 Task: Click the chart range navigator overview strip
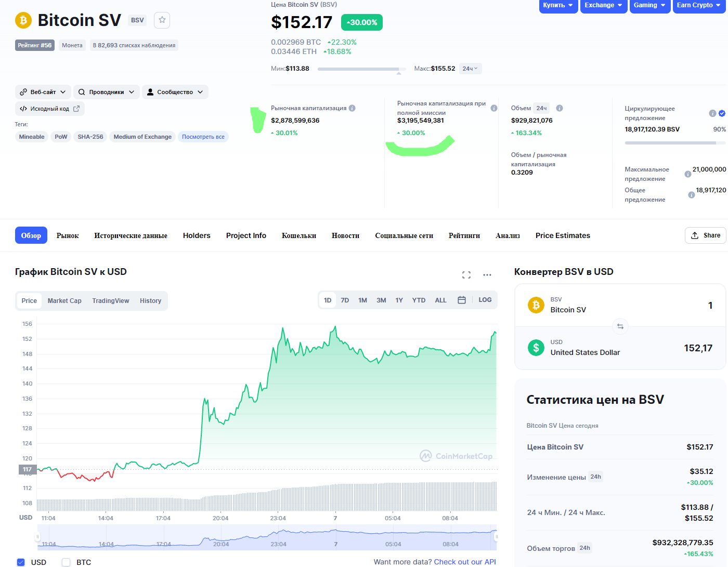click(267, 537)
